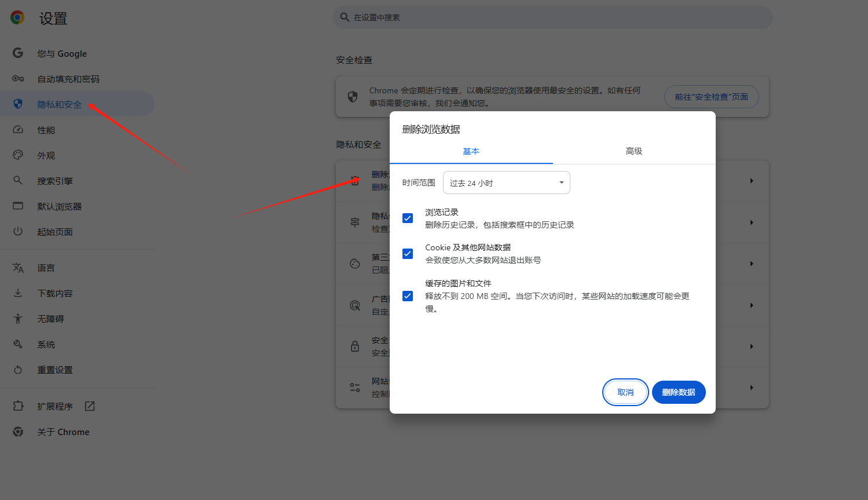Click the 删除数据 button
Image resolution: width=868 pixels, height=500 pixels.
(x=679, y=392)
